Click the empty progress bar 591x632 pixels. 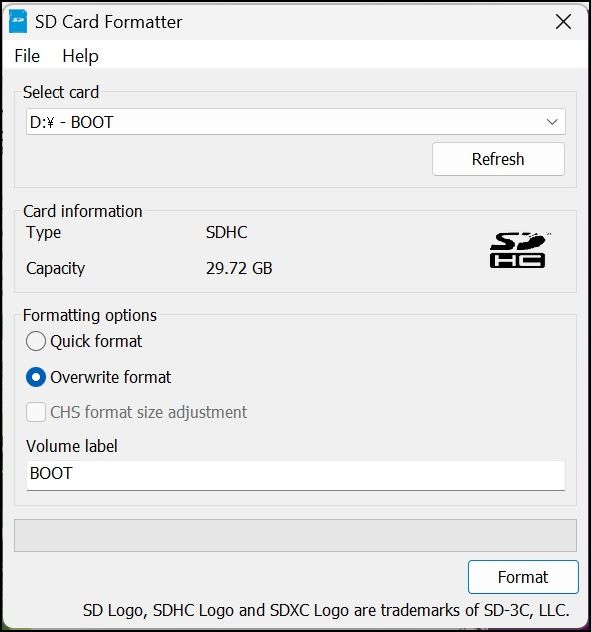(x=296, y=536)
